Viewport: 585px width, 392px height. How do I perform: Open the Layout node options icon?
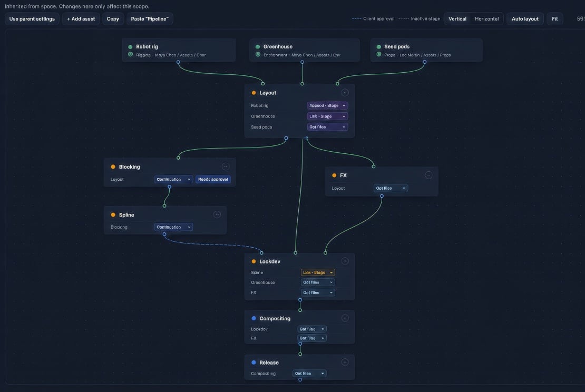tap(345, 93)
